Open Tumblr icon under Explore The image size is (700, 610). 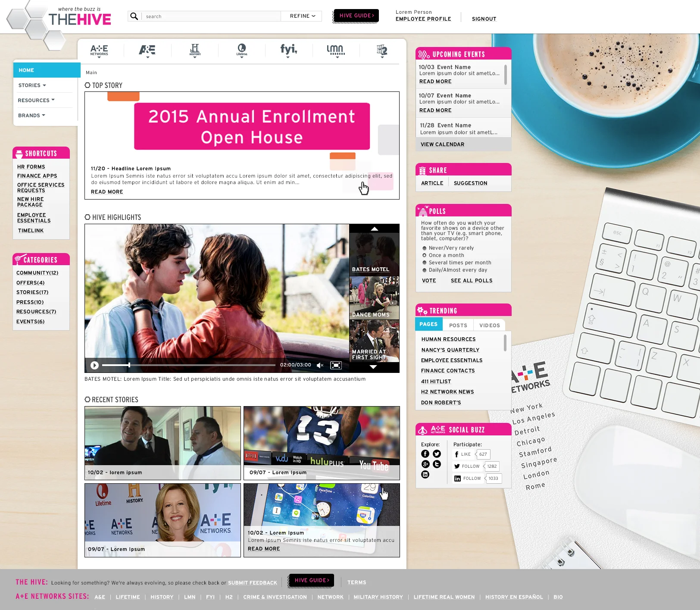tap(437, 464)
